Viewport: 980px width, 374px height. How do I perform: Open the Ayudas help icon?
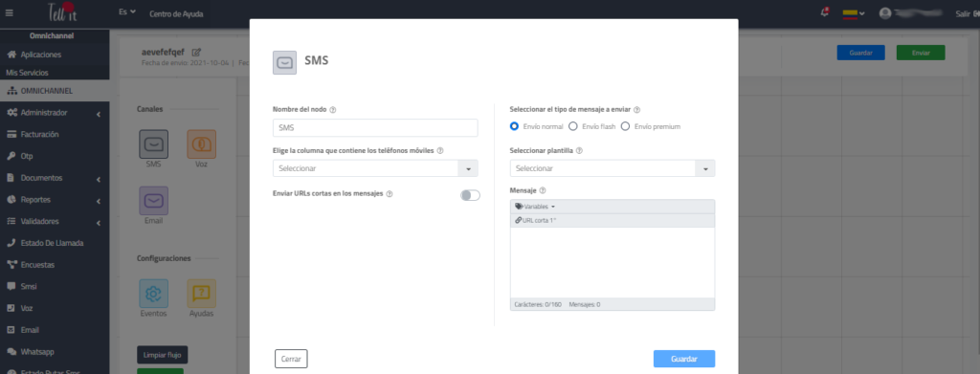[x=201, y=294]
